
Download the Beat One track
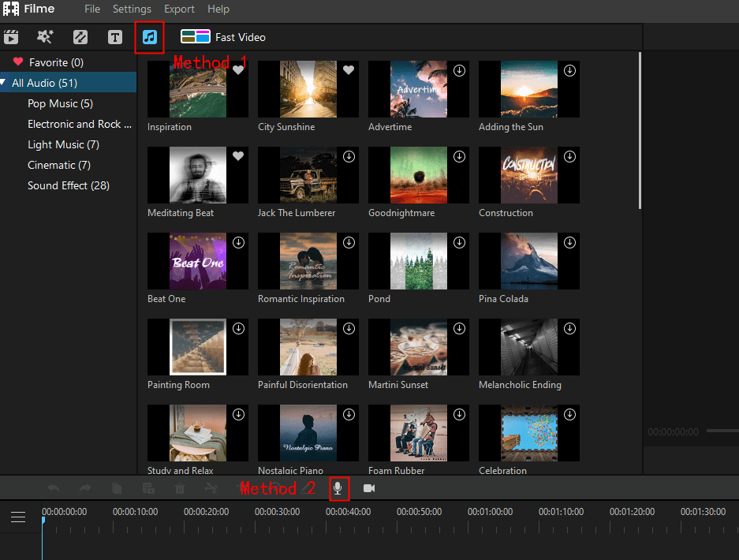(238, 242)
